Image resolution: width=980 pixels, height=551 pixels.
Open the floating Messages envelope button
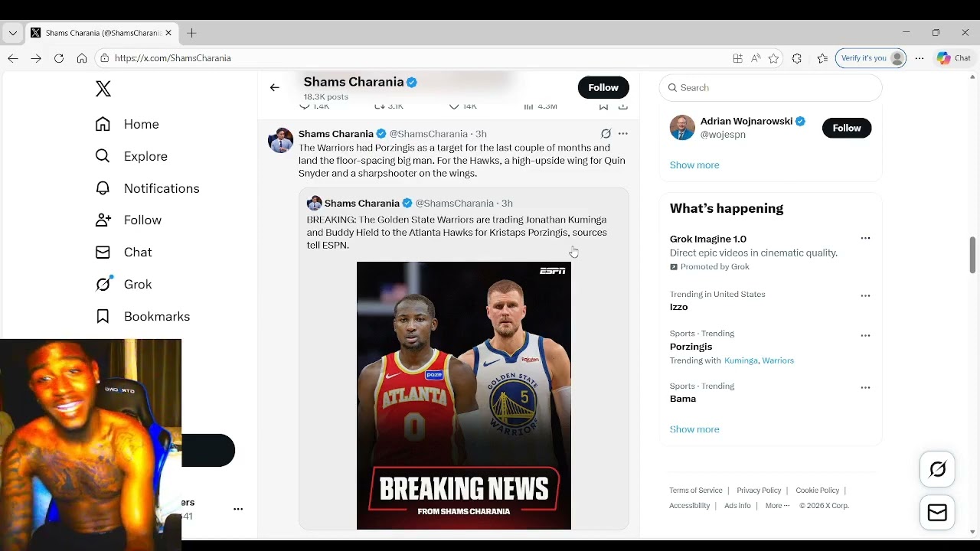tap(938, 513)
